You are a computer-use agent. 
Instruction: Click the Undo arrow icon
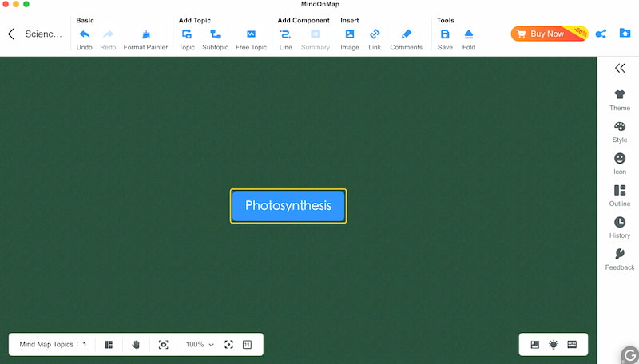tap(84, 34)
